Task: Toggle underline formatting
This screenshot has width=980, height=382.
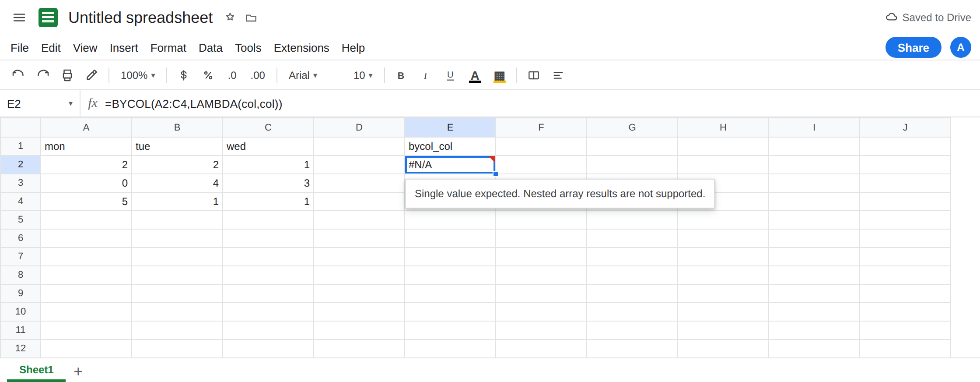Action: click(x=450, y=75)
